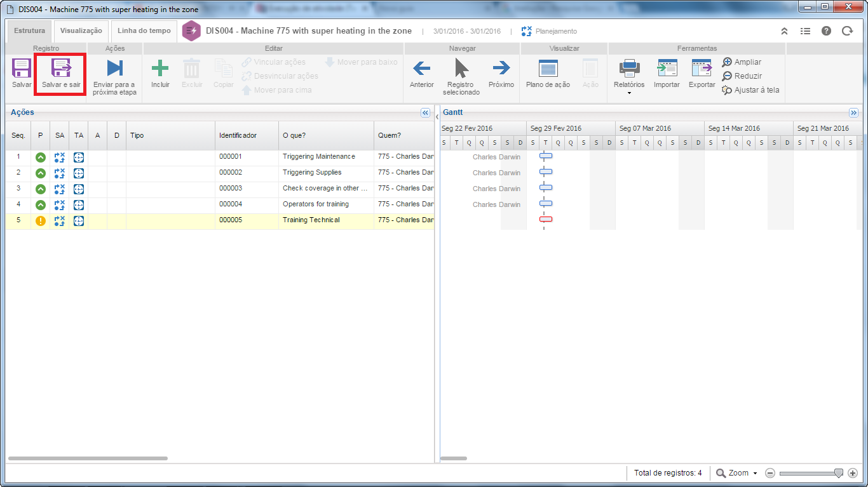
Task: Select the Training Technical cell
Action: 326,220
